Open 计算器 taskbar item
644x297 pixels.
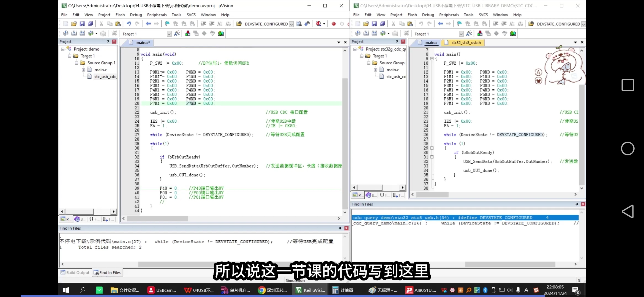343,290
